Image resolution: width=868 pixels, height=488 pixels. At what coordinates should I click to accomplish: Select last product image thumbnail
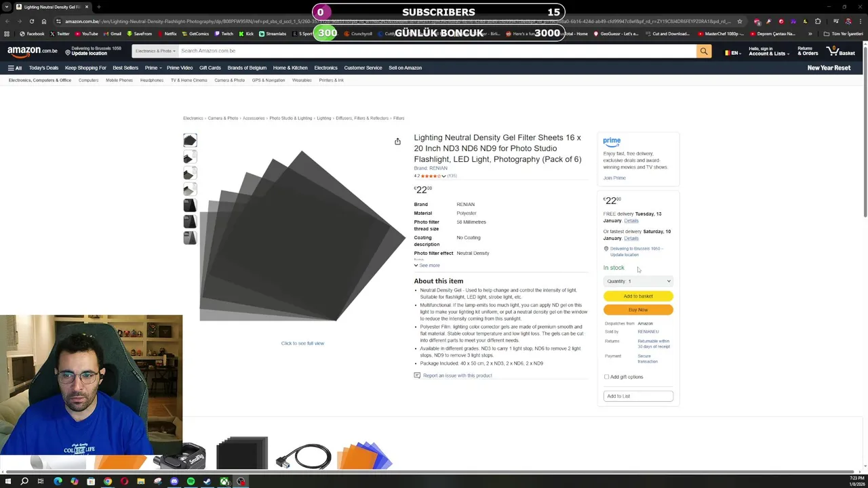click(x=190, y=238)
